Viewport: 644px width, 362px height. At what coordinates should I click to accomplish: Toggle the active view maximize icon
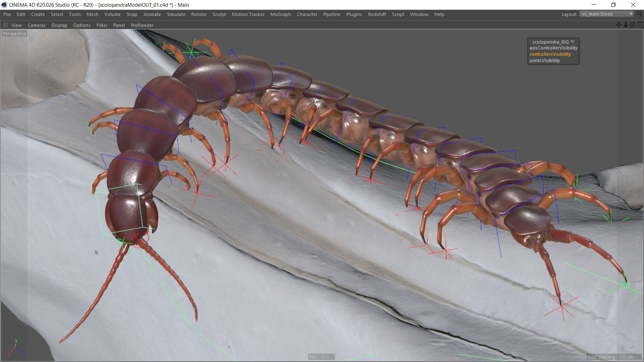coord(640,25)
